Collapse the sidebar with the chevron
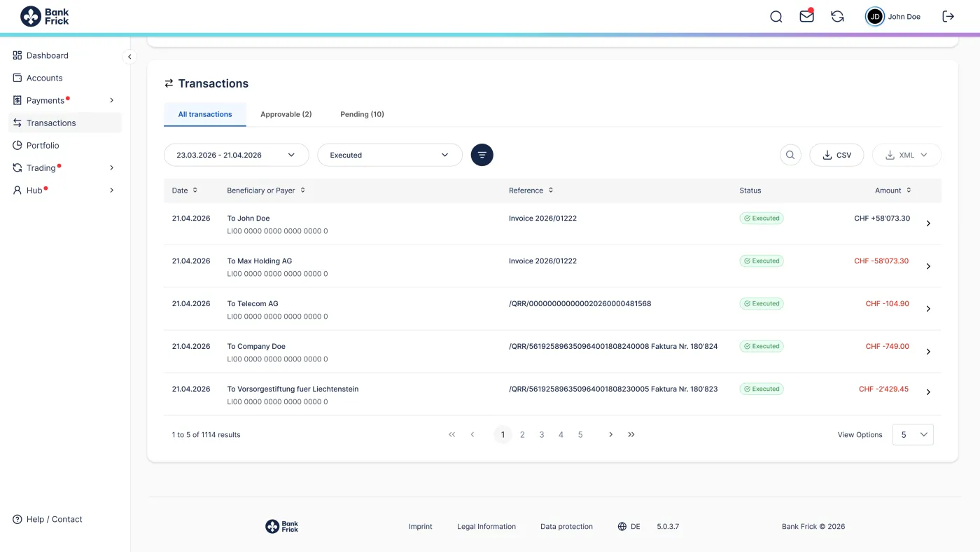Image resolution: width=980 pixels, height=552 pixels. pos(129,57)
